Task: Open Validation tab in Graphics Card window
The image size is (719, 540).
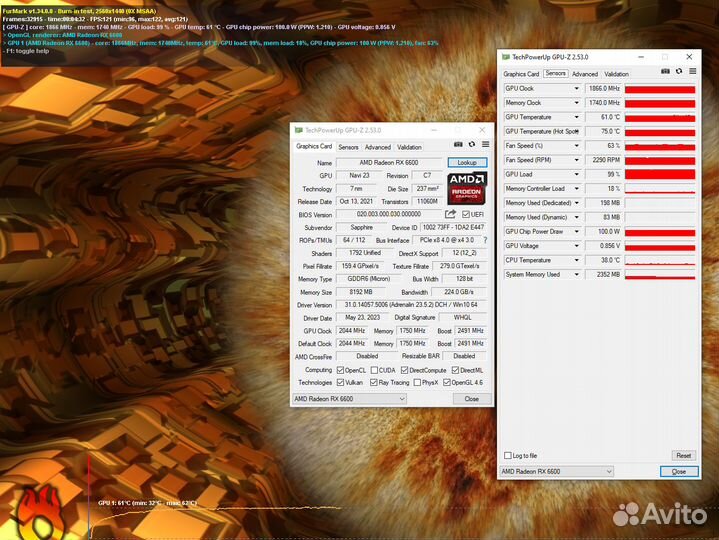Action: click(x=409, y=147)
